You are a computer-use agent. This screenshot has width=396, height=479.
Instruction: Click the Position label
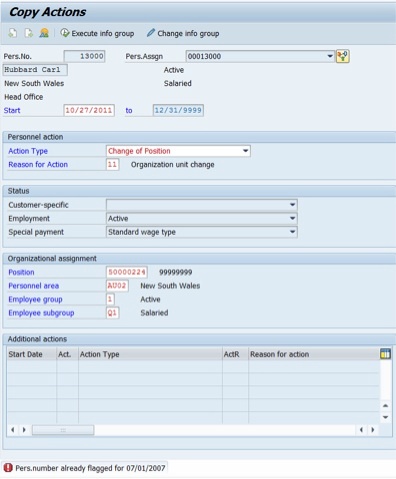tap(21, 272)
